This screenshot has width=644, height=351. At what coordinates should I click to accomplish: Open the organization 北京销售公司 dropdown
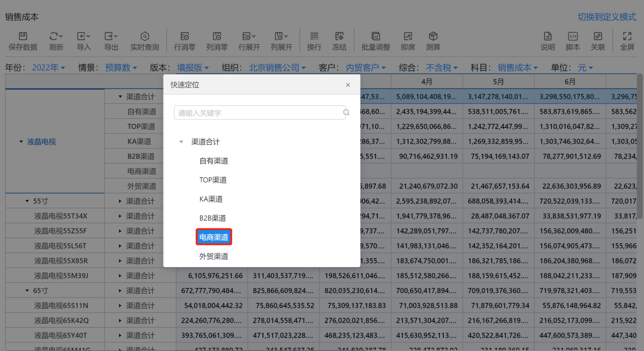277,68
